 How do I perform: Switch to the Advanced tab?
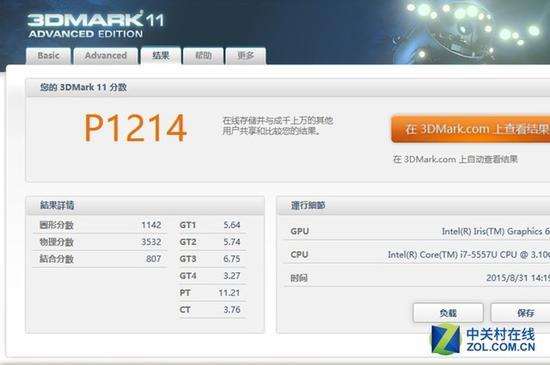(106, 56)
